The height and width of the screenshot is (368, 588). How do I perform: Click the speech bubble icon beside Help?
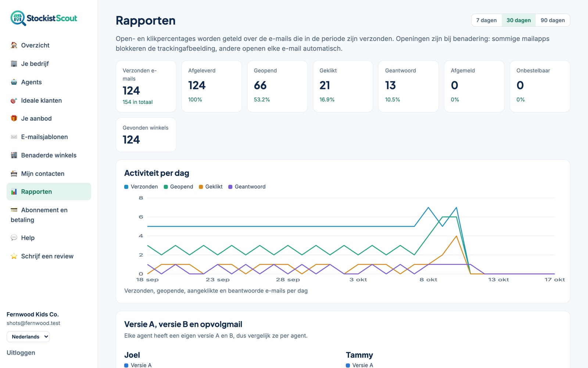click(x=14, y=238)
